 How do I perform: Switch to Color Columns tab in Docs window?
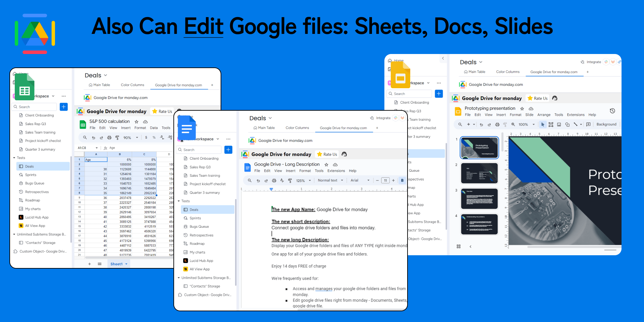297,128
